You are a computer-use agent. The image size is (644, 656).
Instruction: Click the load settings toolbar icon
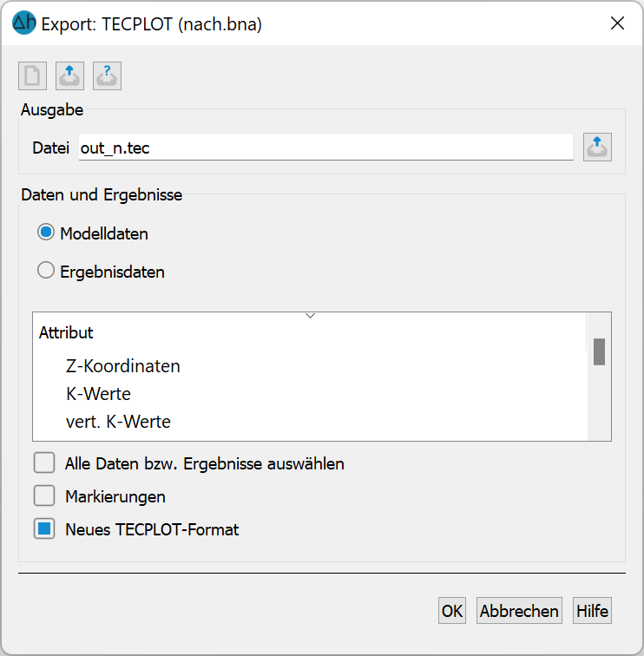[x=69, y=76]
